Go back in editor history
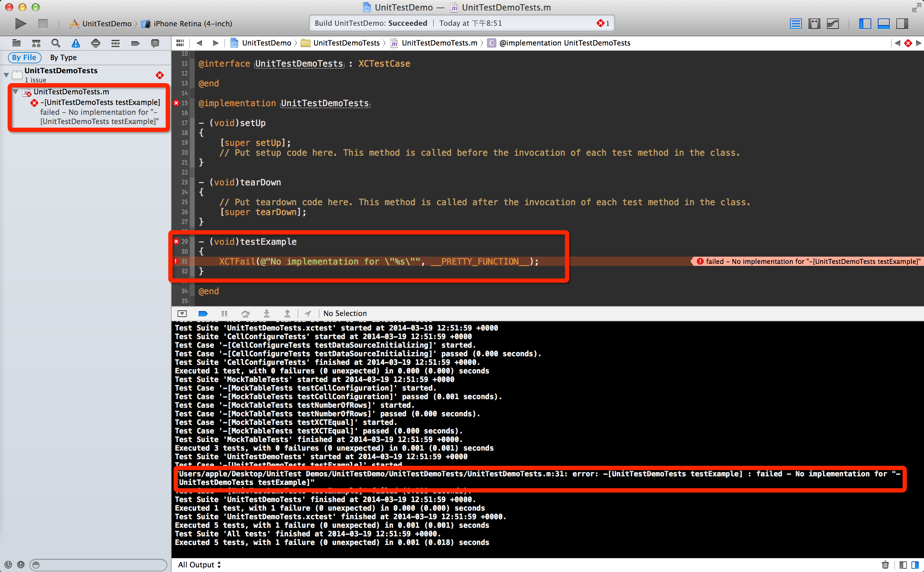 [199, 43]
